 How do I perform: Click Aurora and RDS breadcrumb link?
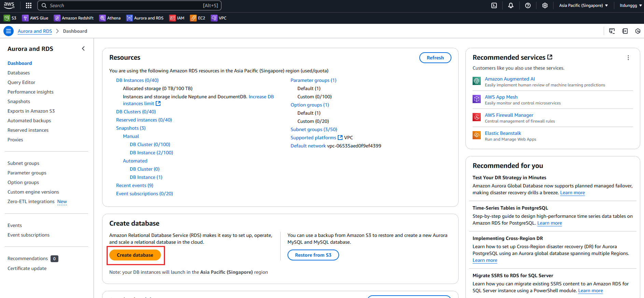pos(35,31)
